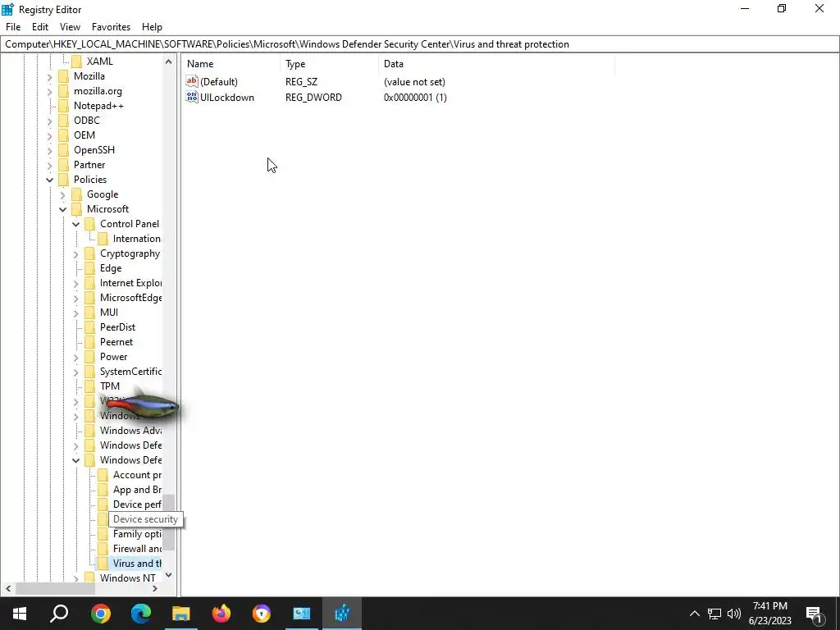The height and width of the screenshot is (630, 840).
Task: Expand the Power key
Action: (x=75, y=358)
